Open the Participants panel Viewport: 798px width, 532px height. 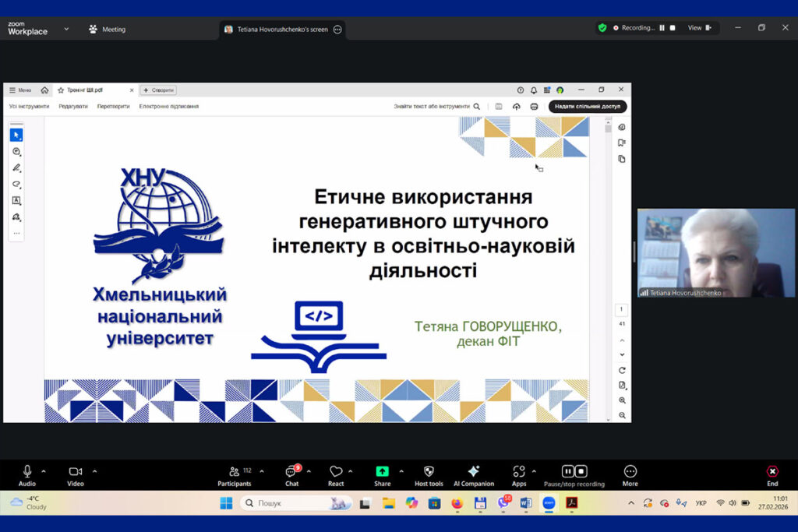(234, 472)
